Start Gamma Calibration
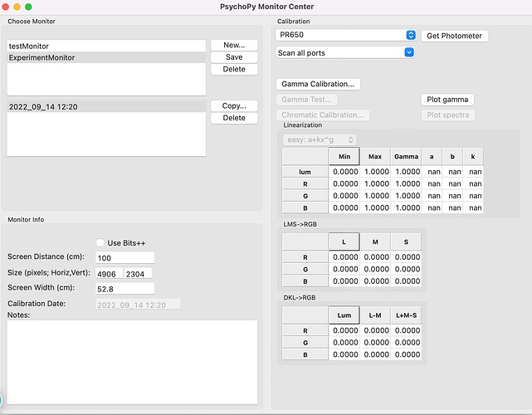 click(x=318, y=84)
